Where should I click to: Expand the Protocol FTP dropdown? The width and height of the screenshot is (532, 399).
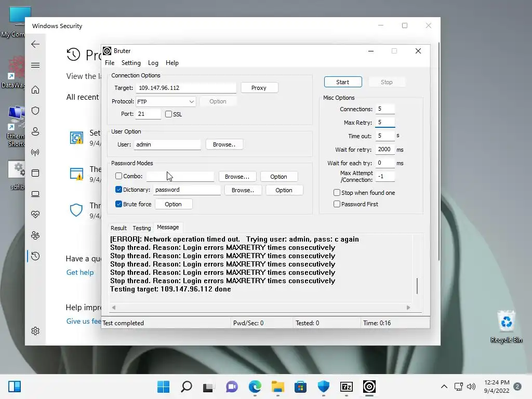tap(191, 101)
